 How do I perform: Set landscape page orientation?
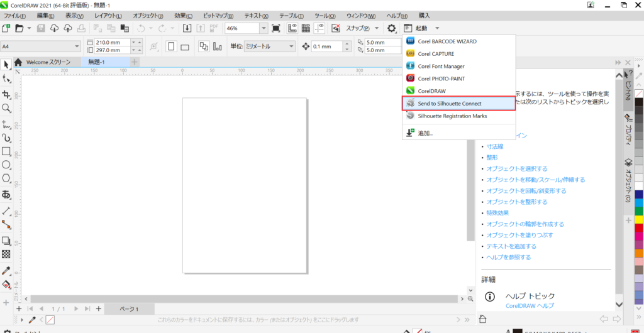pyautogui.click(x=184, y=46)
